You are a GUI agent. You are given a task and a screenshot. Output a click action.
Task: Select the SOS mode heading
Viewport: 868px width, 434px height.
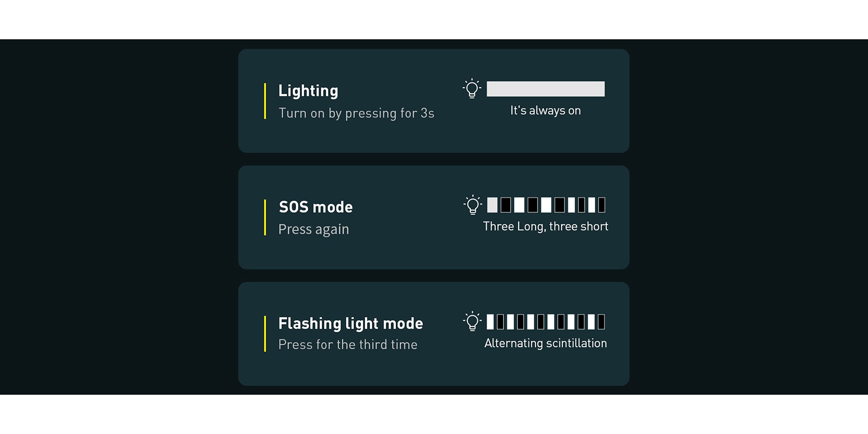click(316, 207)
